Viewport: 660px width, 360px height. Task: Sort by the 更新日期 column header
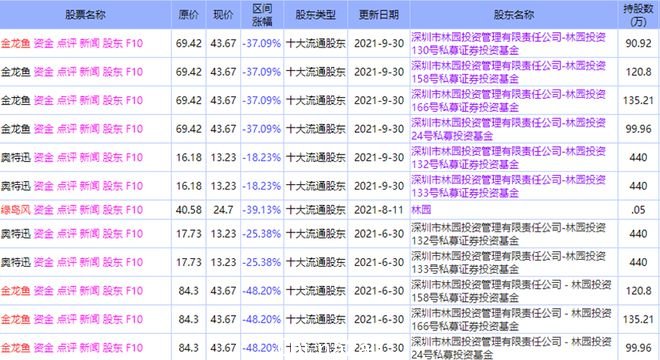tap(378, 15)
